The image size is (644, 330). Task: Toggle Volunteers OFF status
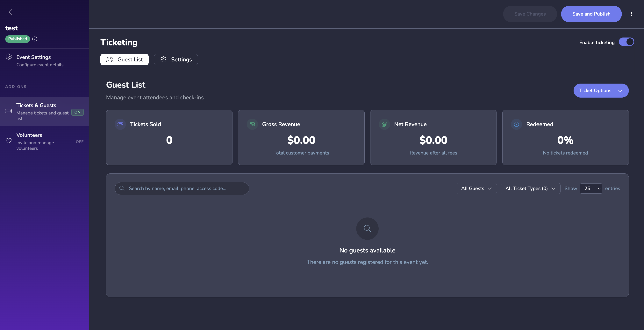point(80,142)
